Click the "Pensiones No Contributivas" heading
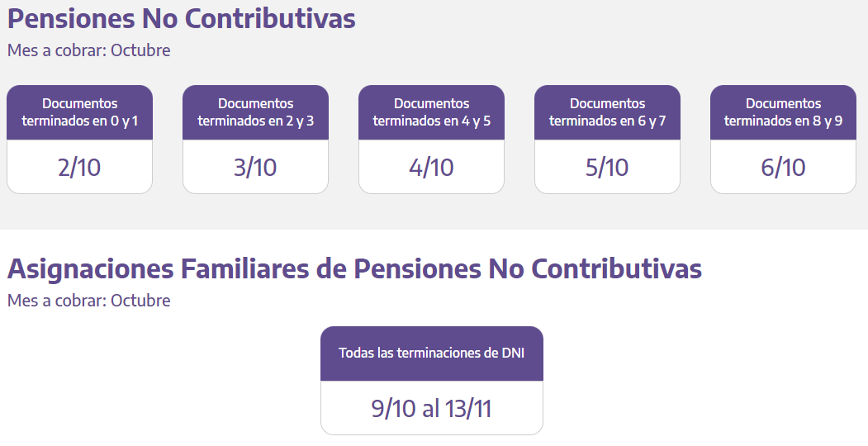The height and width of the screenshot is (446, 868). pyautogui.click(x=181, y=19)
